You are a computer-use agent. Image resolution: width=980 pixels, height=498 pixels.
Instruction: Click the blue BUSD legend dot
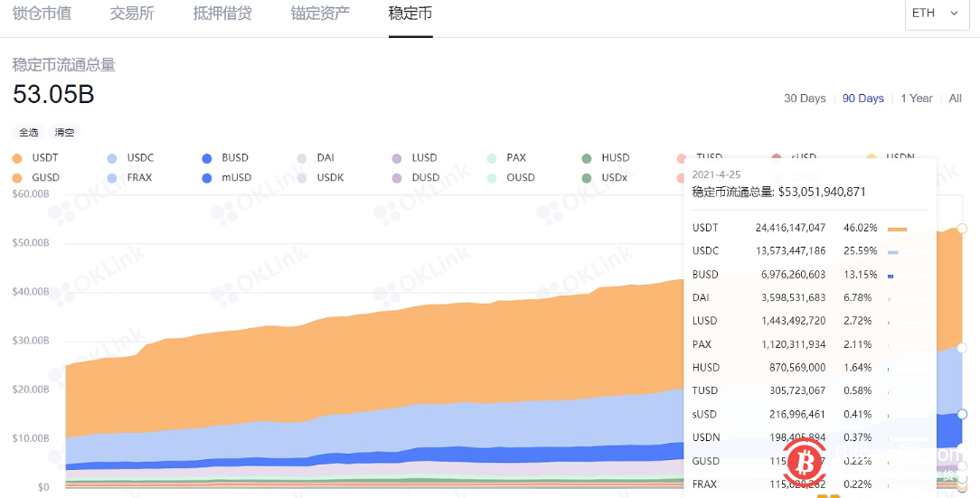207,159
